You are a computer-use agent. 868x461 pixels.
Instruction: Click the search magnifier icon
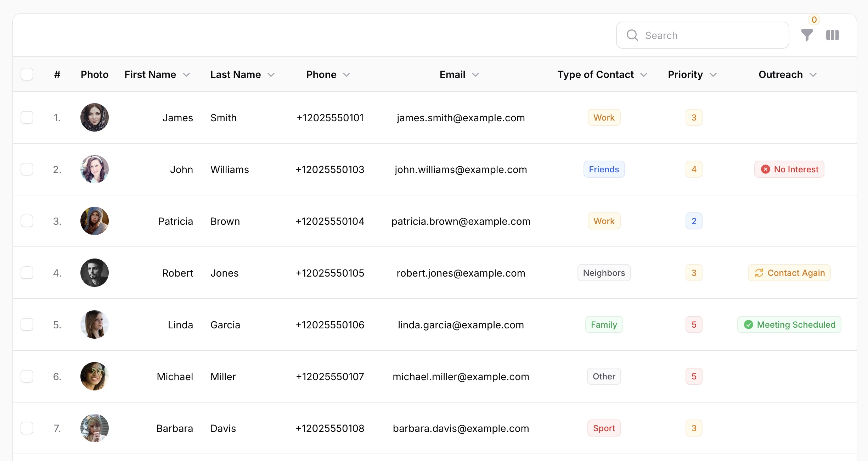[x=633, y=35]
